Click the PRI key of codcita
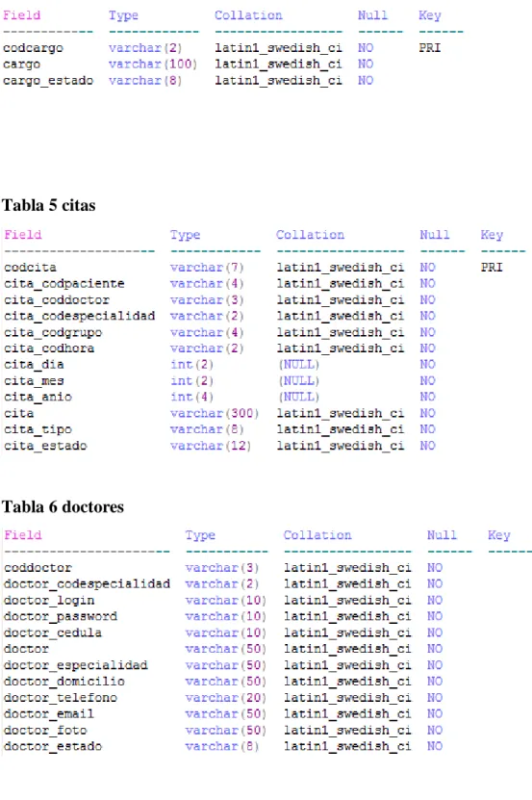The image size is (532, 800). (x=492, y=268)
